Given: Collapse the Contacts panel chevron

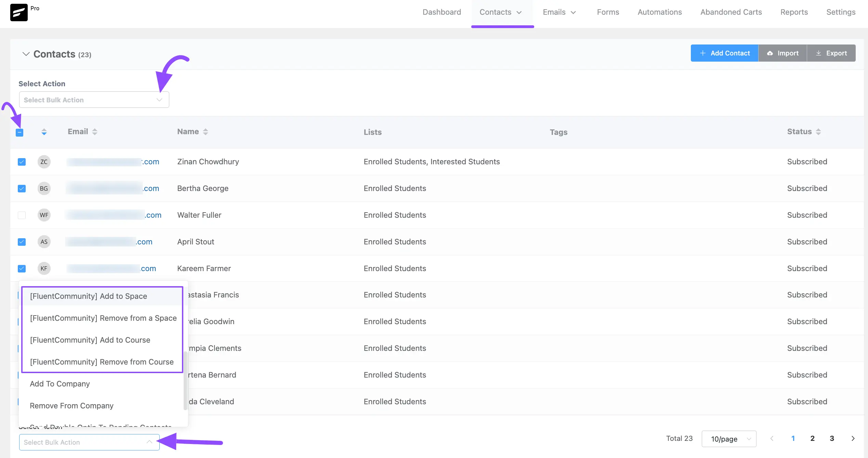Looking at the screenshot, I should 26,54.
